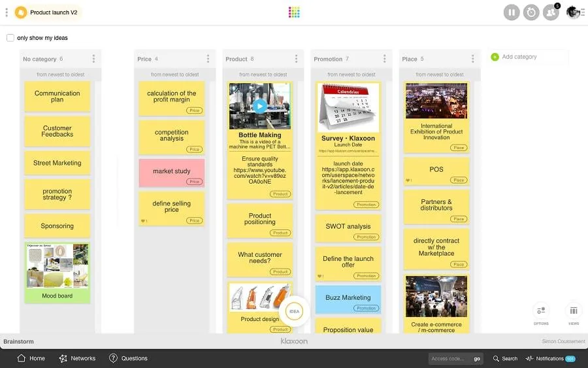
Task: Like the Define the launch offer heart
Action: [320, 276]
